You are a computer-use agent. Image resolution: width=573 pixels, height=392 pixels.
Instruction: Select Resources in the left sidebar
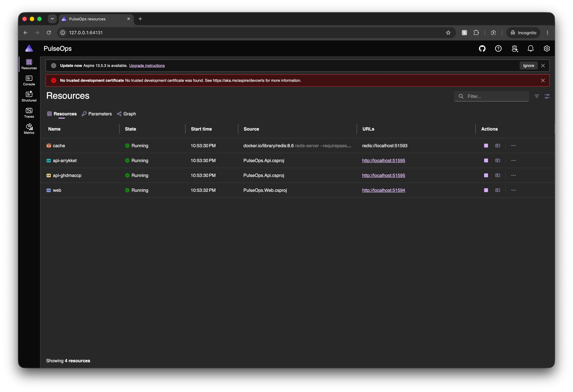tap(29, 64)
